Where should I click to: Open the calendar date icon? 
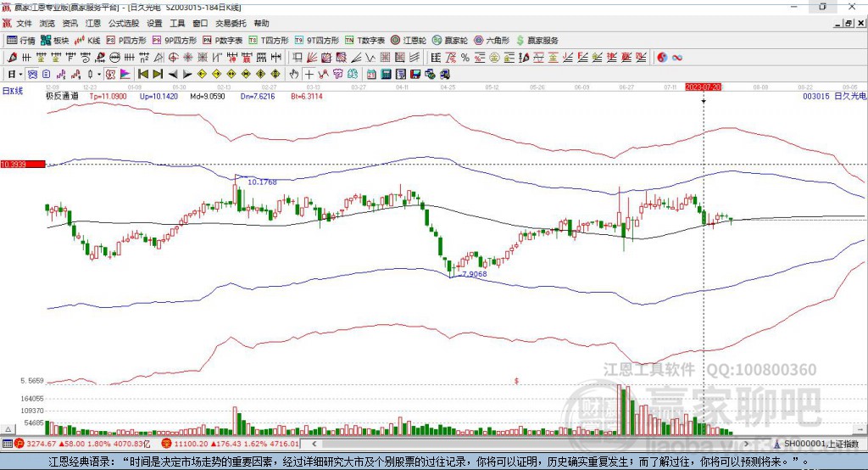[371, 75]
